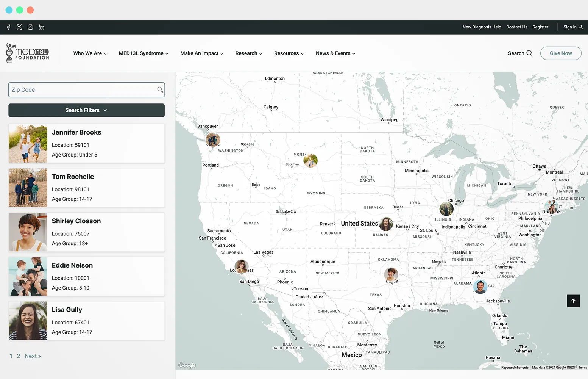The height and width of the screenshot is (379, 588).
Task: Open the Instagram social icon
Action: [30, 27]
